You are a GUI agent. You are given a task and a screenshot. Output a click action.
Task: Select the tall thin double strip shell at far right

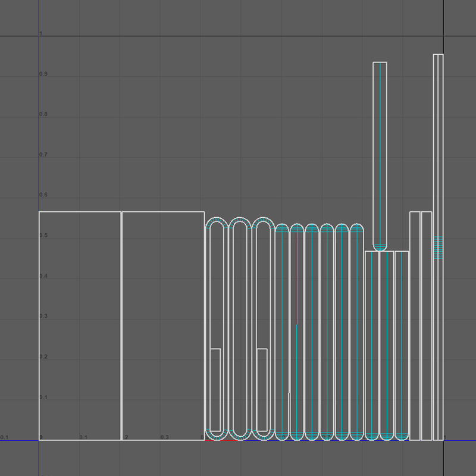438,247
